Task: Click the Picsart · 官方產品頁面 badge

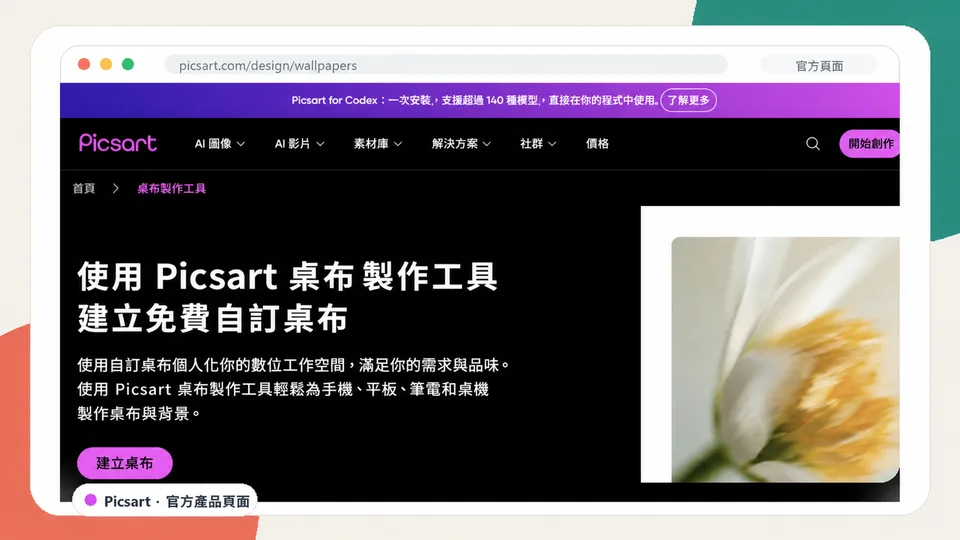Action: pos(165,501)
